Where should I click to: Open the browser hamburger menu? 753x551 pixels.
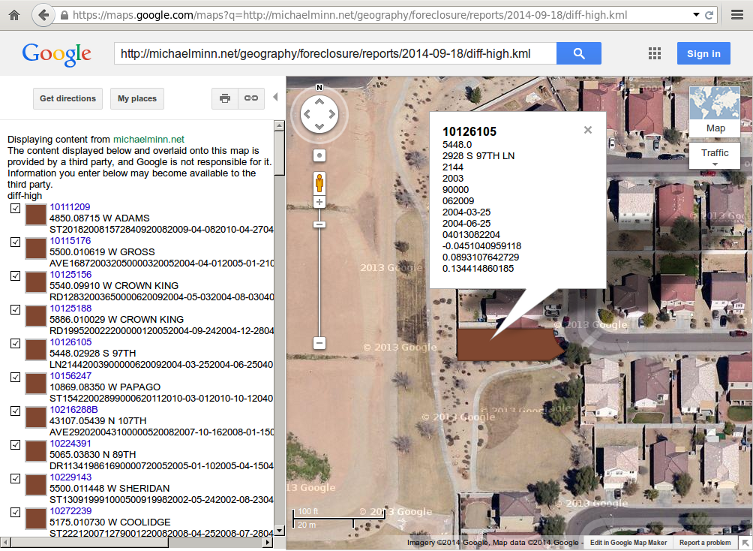737,16
